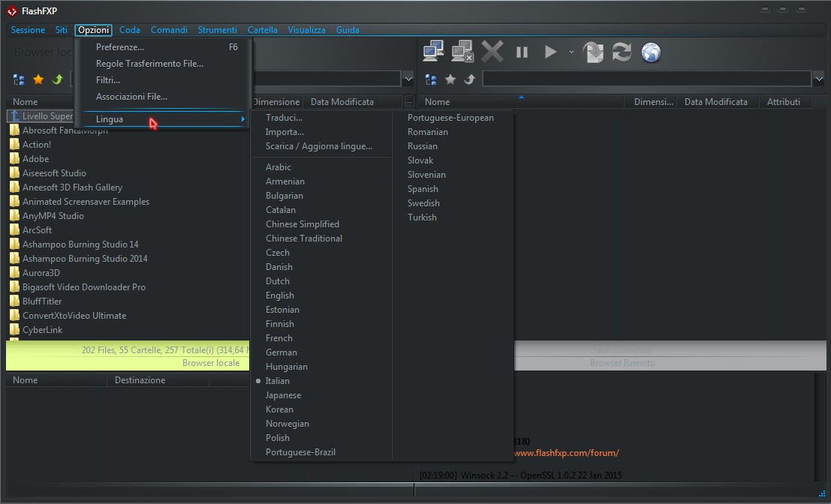Open the Visualizza menu
Viewport: 831px width, 504px height.
point(307,30)
